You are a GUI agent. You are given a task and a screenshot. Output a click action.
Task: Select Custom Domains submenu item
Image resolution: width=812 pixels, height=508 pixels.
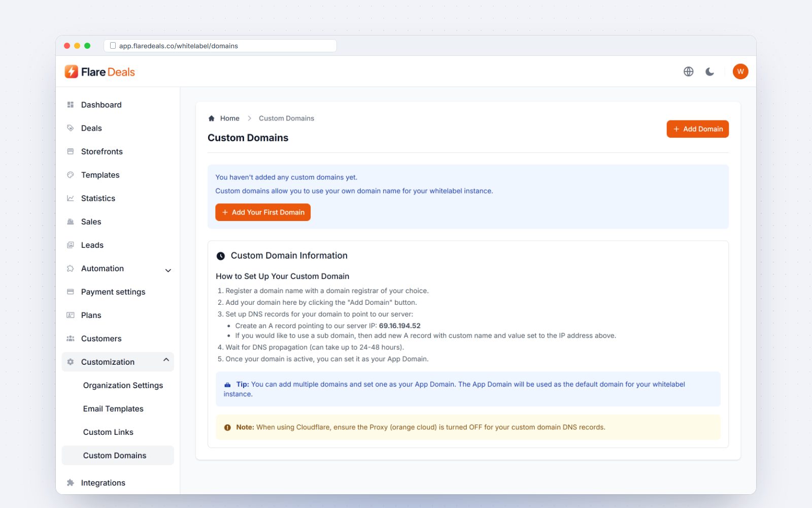118,455
